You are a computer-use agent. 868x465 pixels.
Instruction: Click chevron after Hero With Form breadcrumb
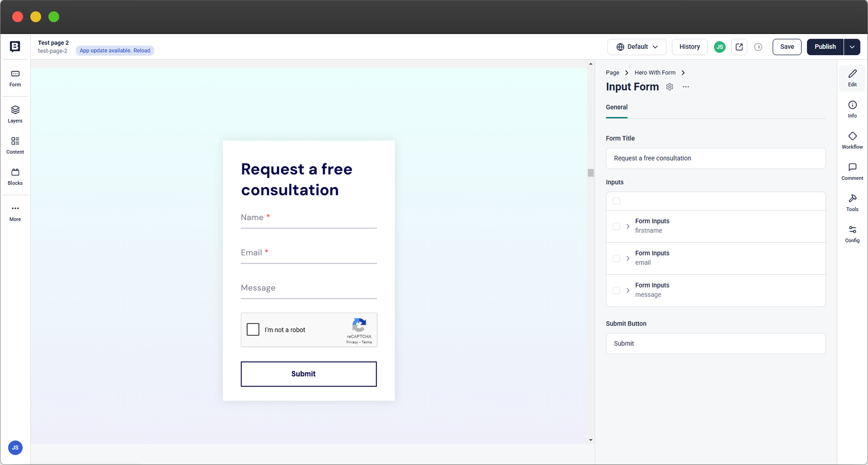(683, 73)
